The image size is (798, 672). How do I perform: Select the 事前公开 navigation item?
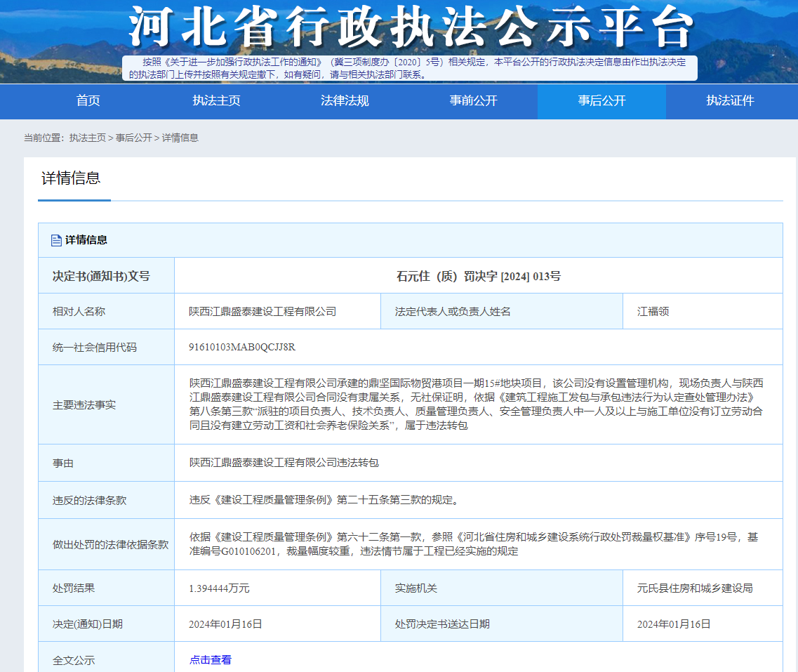click(x=473, y=101)
